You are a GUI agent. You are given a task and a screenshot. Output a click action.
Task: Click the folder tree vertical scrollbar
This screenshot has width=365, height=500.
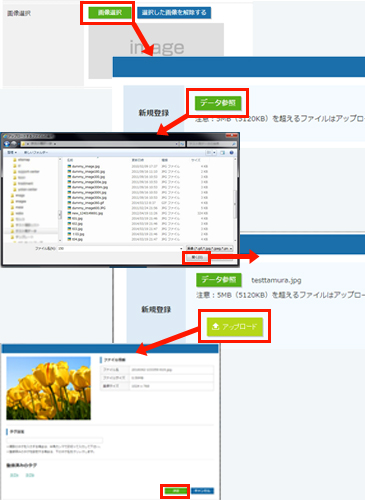[x=60, y=200]
